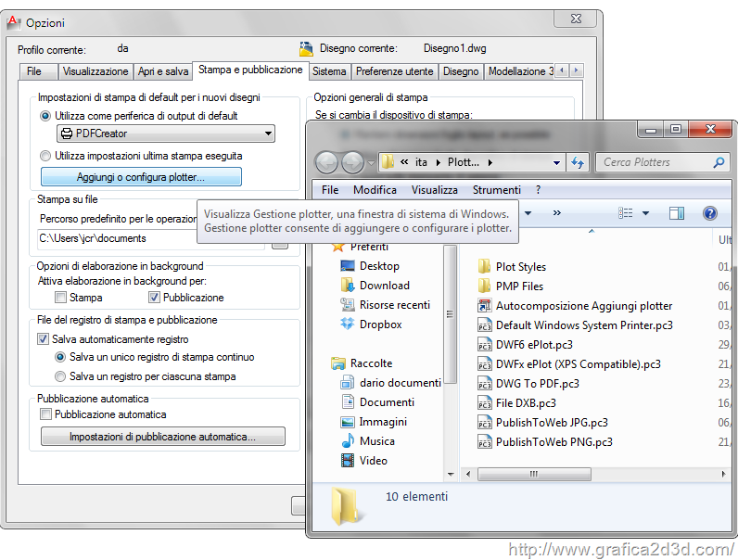
Task: Select Utilizza impostazioni ultima stampa eseguita
Action: click(45, 156)
